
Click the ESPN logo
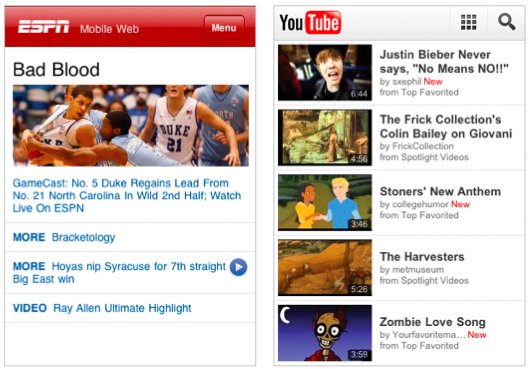click(44, 27)
